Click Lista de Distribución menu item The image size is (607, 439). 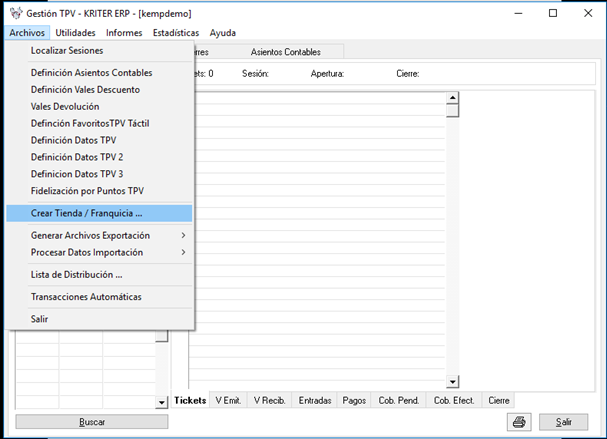(77, 275)
